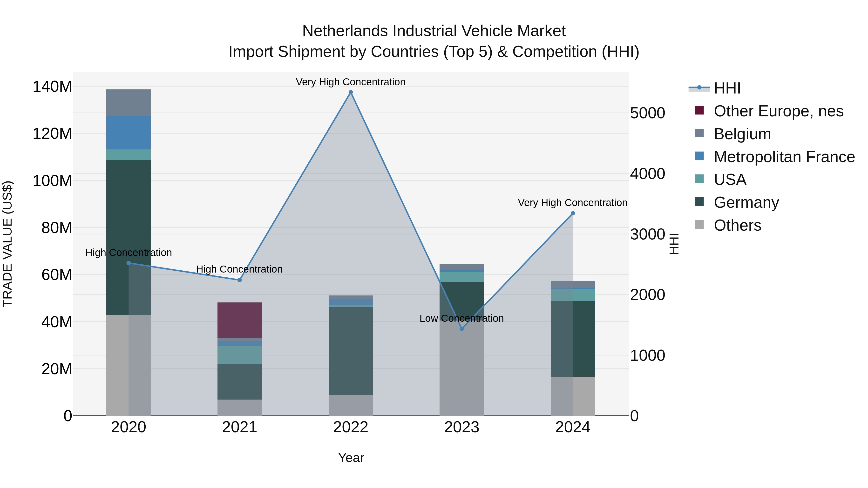Toggle Others legend entry
The width and height of the screenshot is (868, 488).
point(728,225)
